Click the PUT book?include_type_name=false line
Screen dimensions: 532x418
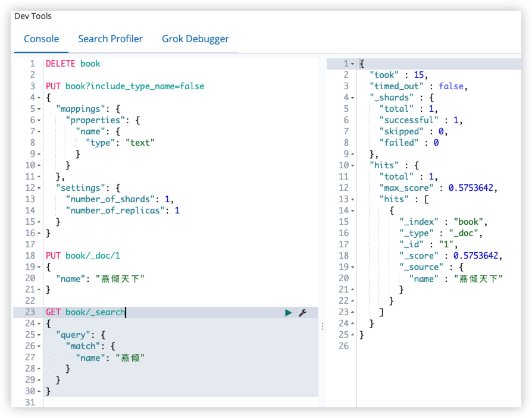point(125,86)
